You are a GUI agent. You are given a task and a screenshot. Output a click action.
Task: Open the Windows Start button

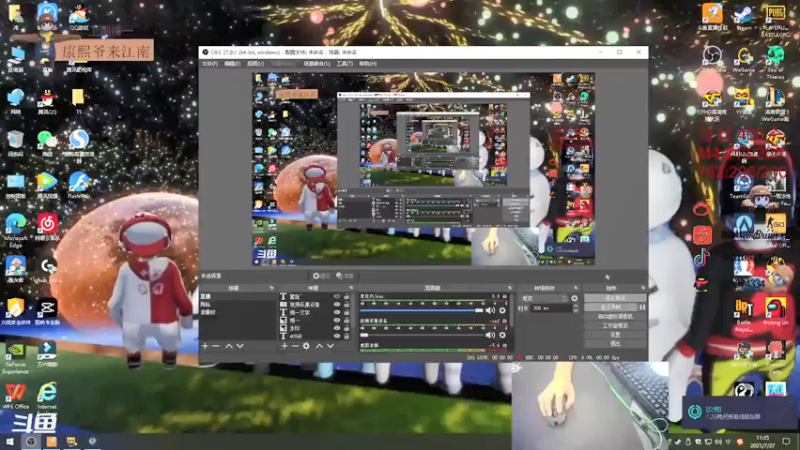10,442
